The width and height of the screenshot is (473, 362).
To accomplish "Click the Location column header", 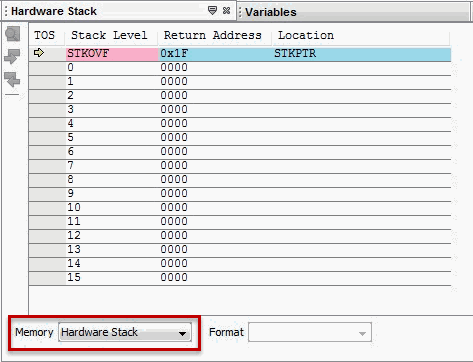I will click(x=361, y=35).
